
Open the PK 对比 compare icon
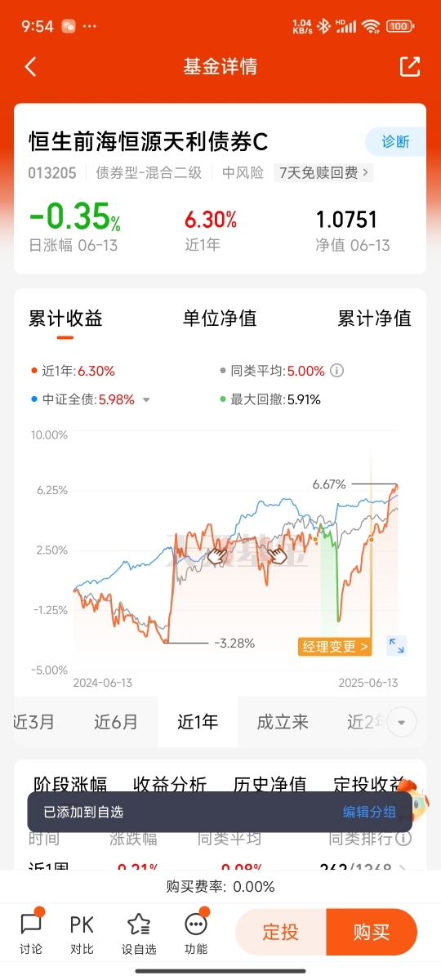(x=82, y=932)
